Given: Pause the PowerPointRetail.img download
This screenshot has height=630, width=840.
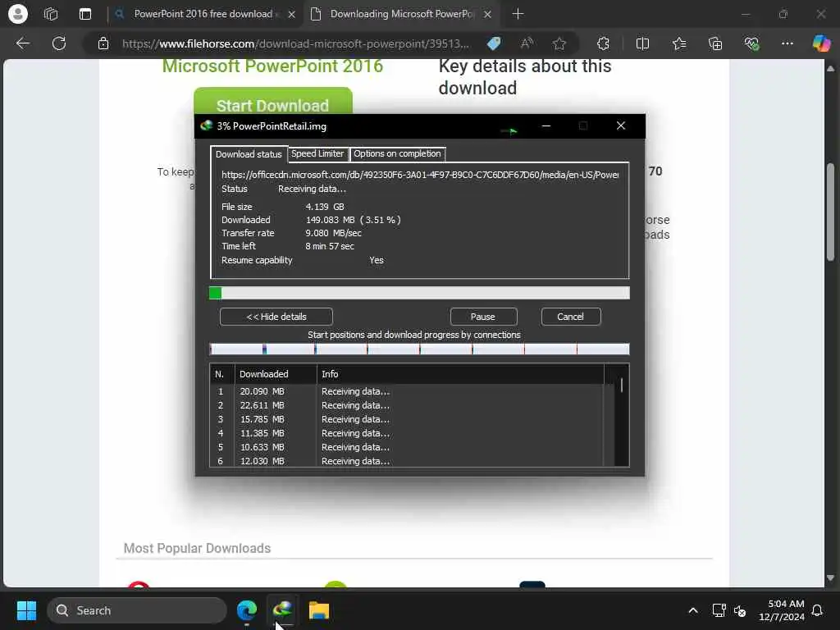Looking at the screenshot, I should pos(483,317).
